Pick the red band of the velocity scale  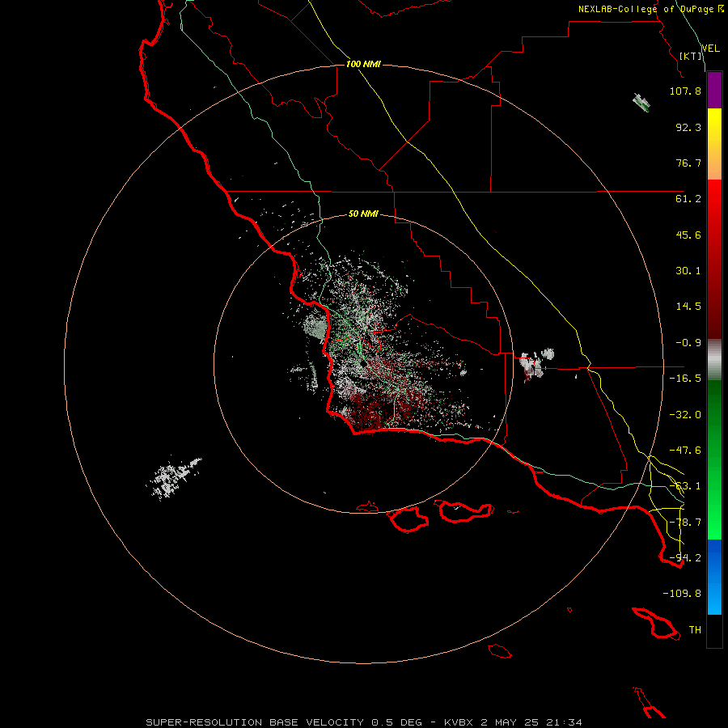click(714, 259)
